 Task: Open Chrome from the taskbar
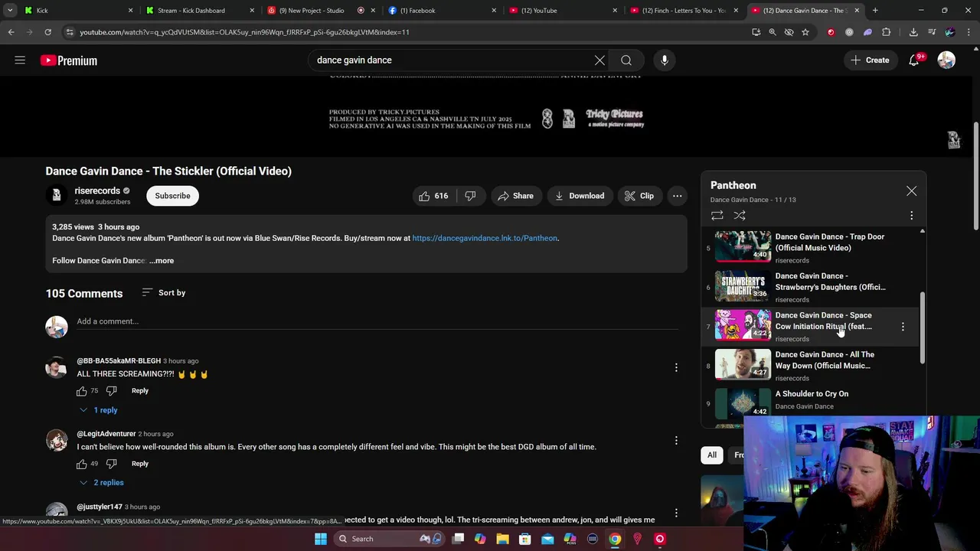[615, 539]
